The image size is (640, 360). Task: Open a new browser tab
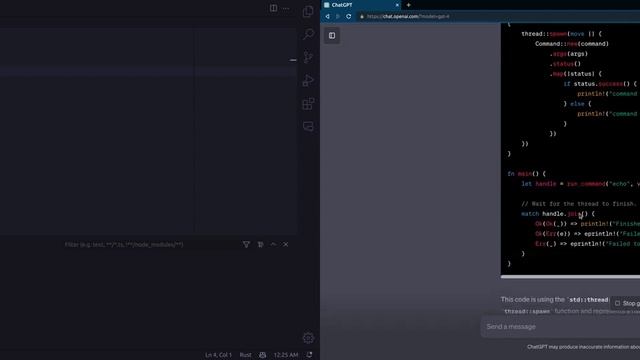[408, 5]
